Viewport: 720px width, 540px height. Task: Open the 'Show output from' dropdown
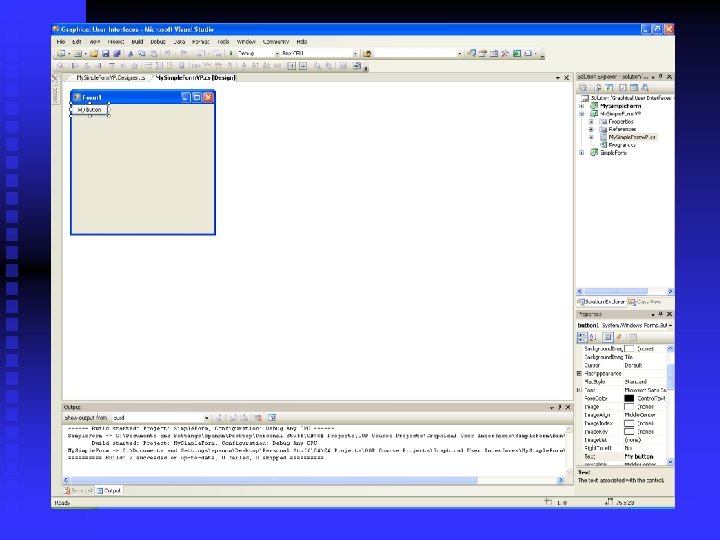207,418
